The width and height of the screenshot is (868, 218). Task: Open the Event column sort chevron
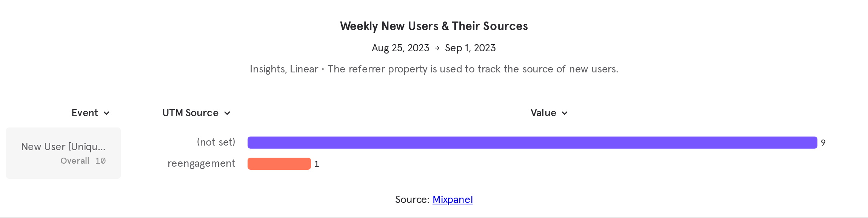106,113
